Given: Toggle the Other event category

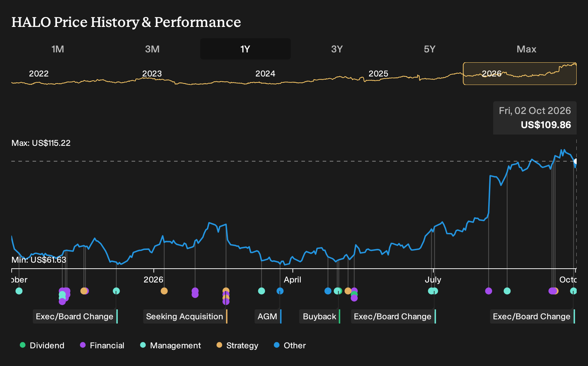Looking at the screenshot, I should pyautogui.click(x=290, y=345).
